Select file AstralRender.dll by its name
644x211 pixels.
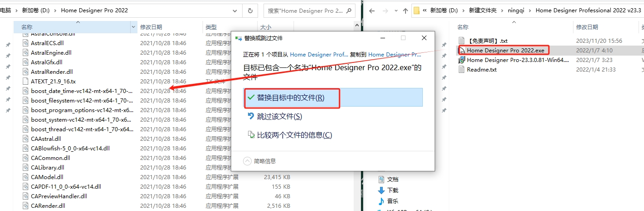point(52,72)
